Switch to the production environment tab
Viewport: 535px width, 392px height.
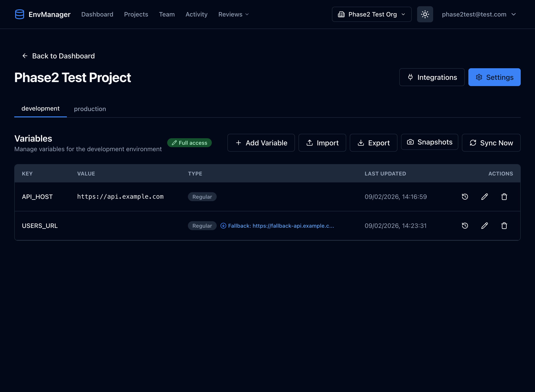(x=90, y=109)
